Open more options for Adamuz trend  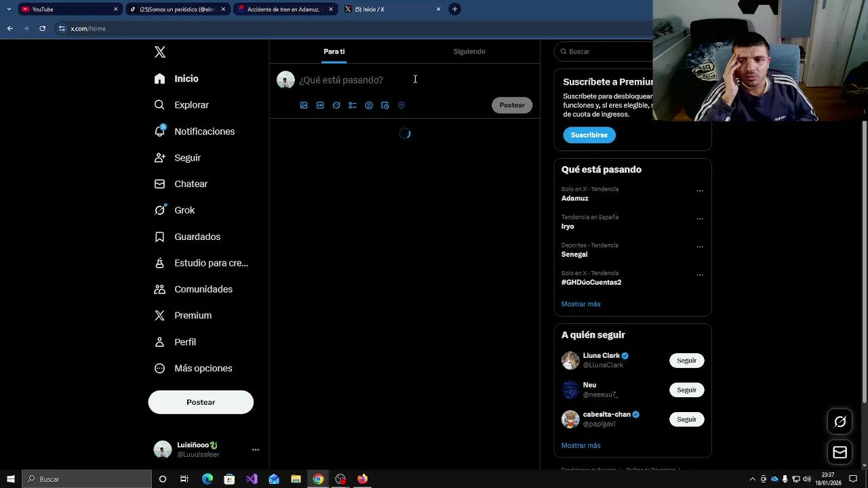tap(700, 190)
